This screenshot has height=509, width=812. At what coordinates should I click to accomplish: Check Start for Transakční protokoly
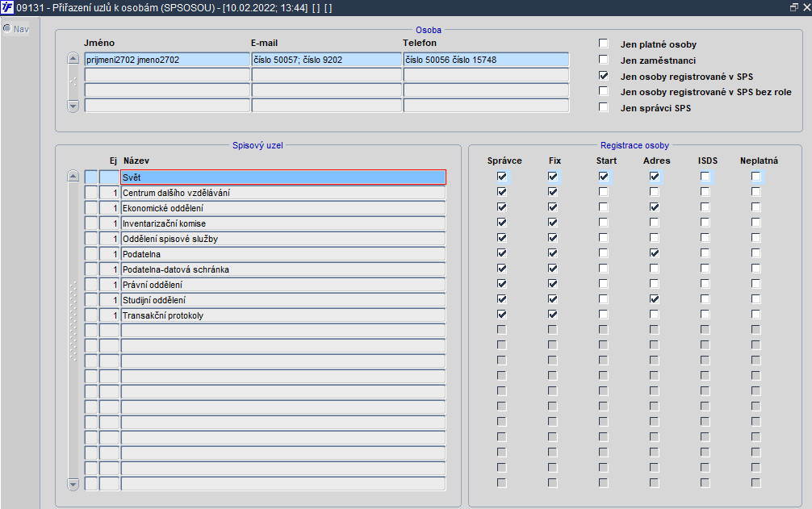[x=603, y=315]
